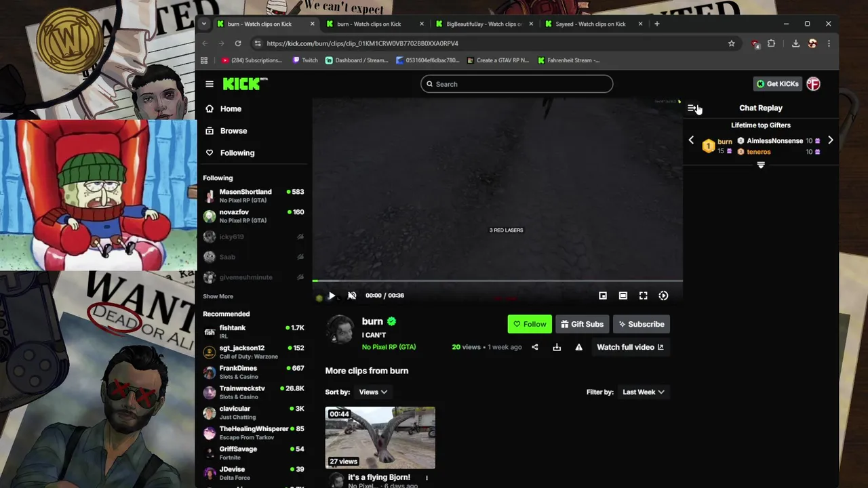The image size is (868, 488).
Task: Collapse the Chat Replay panel icon
Action: [692, 108]
